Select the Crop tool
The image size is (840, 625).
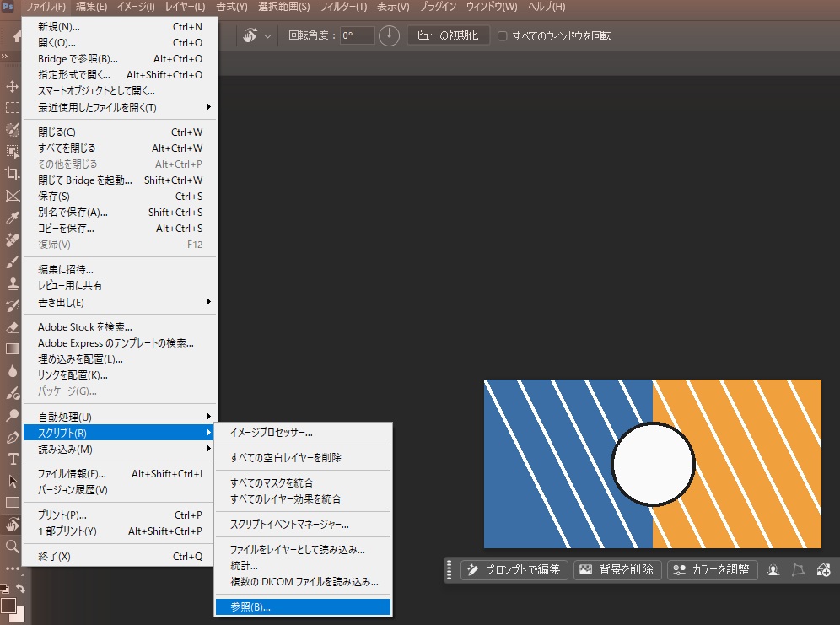point(12,174)
